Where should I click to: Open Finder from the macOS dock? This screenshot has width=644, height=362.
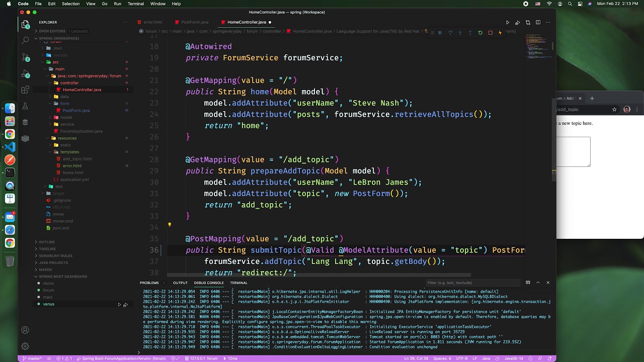click(10, 109)
